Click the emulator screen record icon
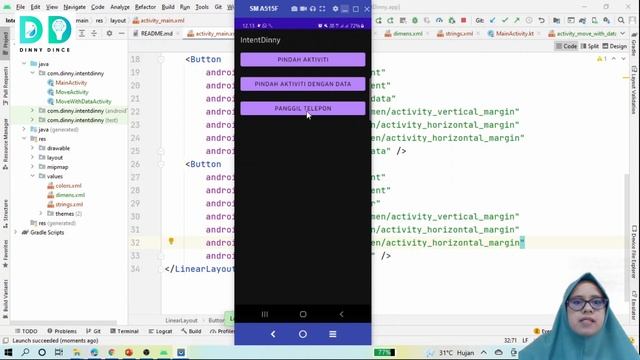The width and height of the screenshot is (640, 360). 303,9
